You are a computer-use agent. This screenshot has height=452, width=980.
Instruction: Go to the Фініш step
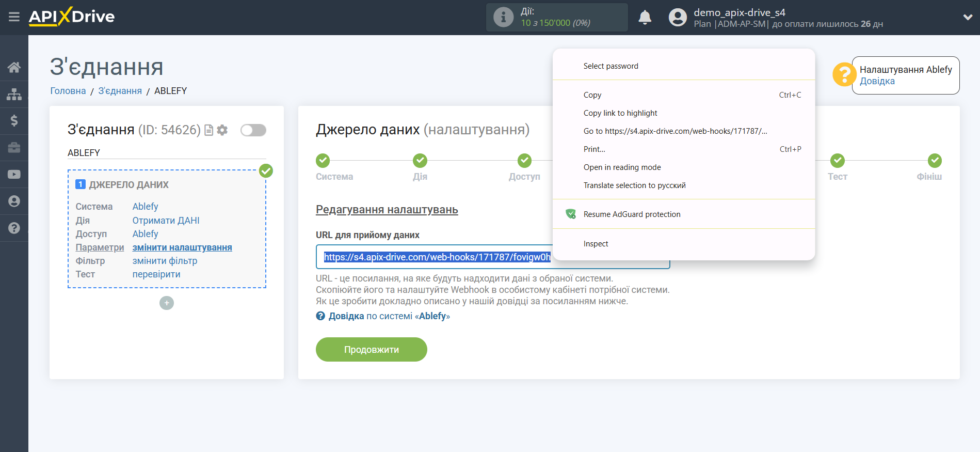click(x=935, y=161)
